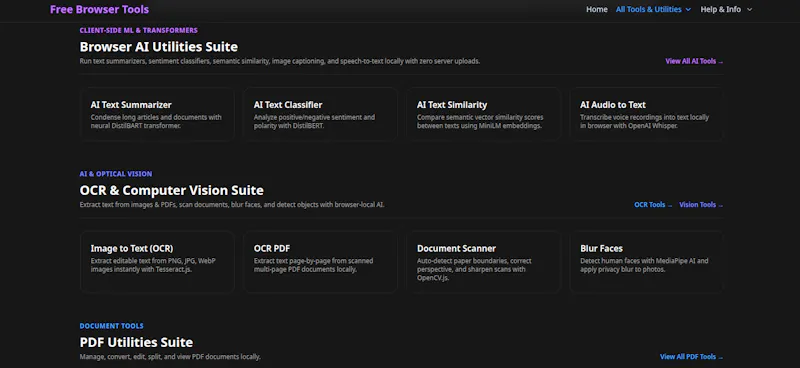Open the OCR PDF card
This screenshot has width=800, height=368.
(x=320, y=262)
